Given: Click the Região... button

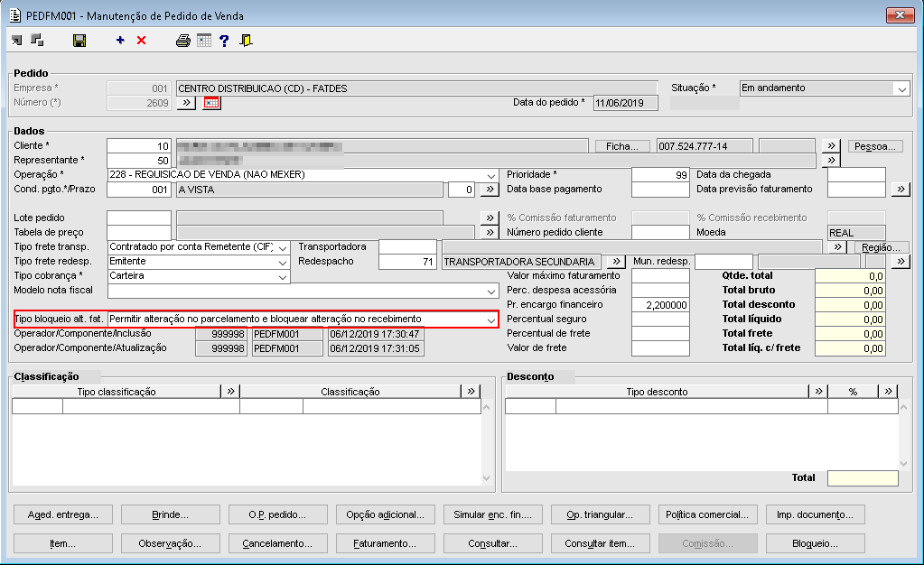Looking at the screenshot, I should 881,247.
